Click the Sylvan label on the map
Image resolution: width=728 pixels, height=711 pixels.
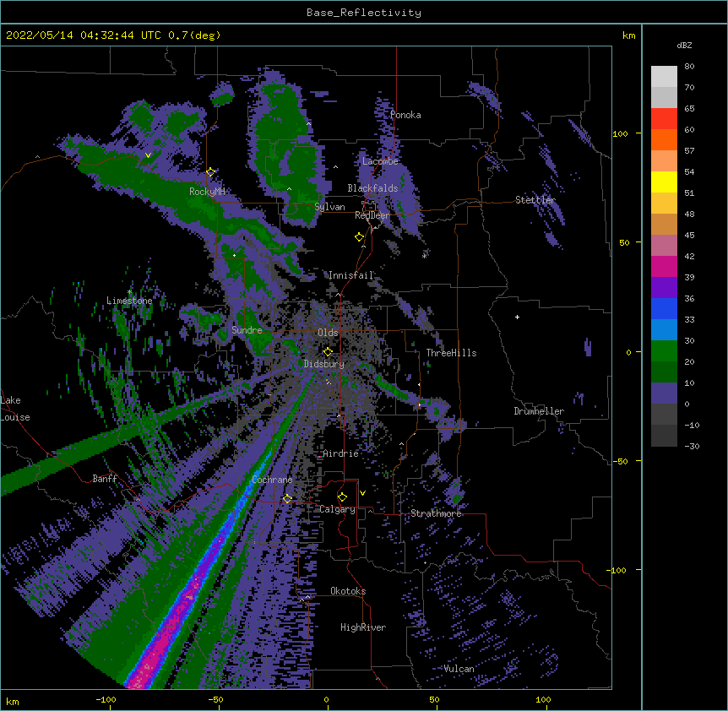tap(329, 207)
